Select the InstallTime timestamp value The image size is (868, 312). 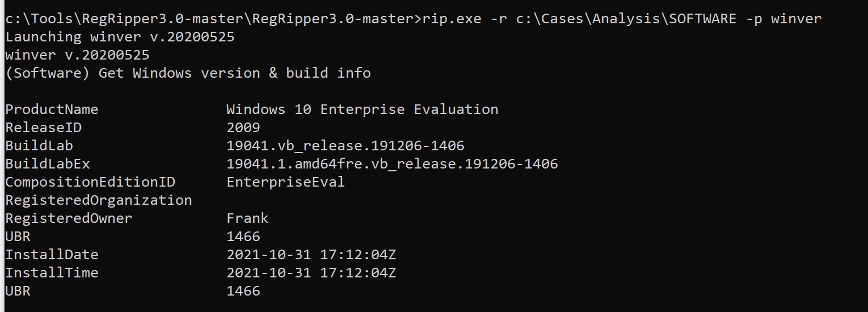pyautogui.click(x=311, y=273)
